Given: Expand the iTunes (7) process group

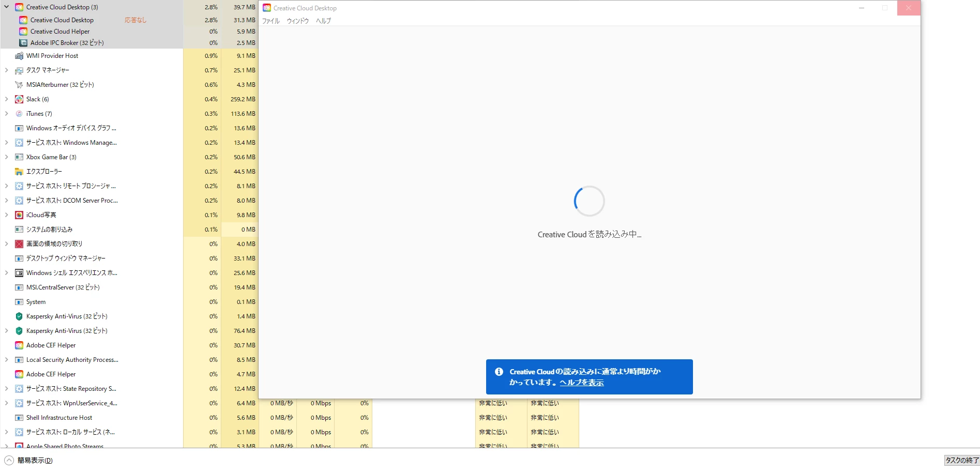Looking at the screenshot, I should tap(6, 114).
